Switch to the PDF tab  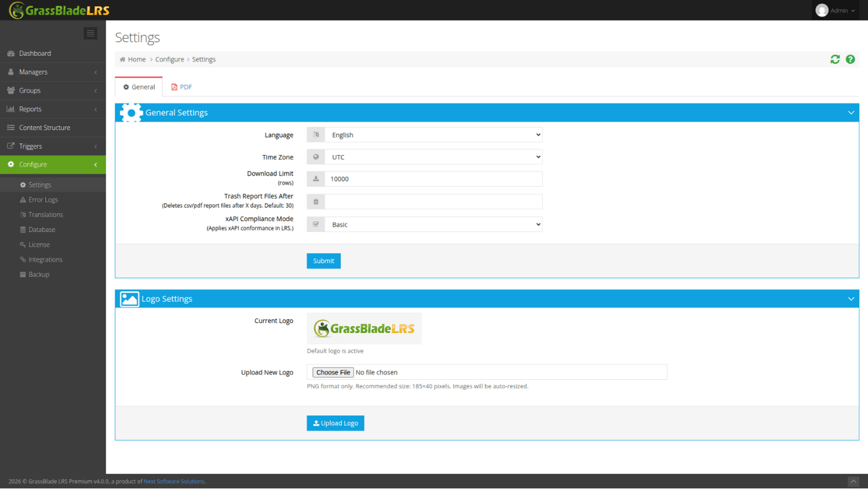182,87
